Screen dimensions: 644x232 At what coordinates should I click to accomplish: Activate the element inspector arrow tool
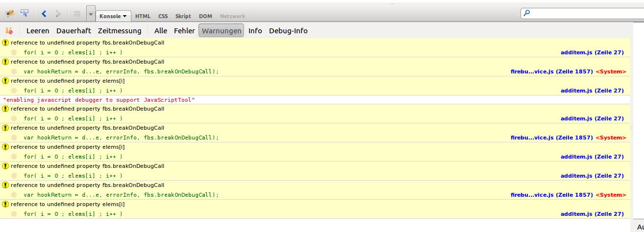click(x=25, y=14)
